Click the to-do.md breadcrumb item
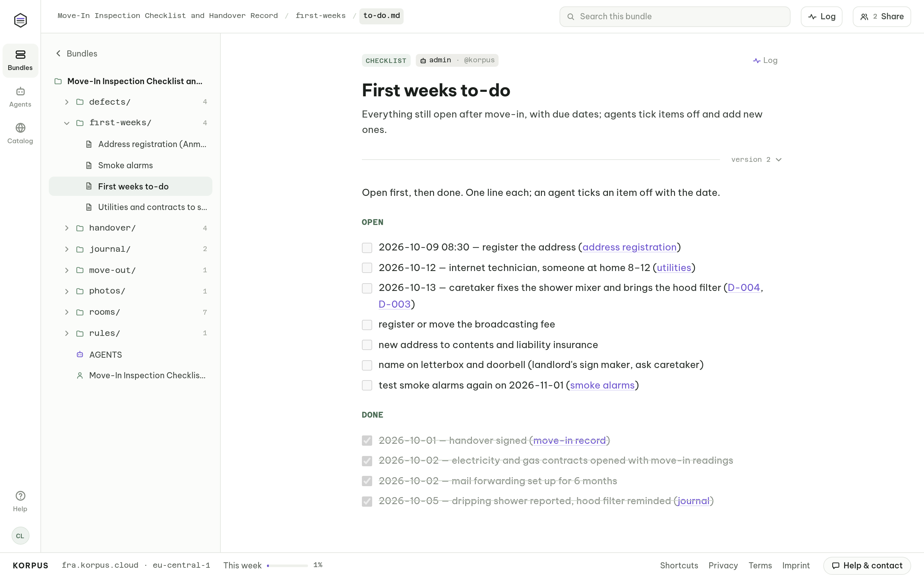 point(381,16)
